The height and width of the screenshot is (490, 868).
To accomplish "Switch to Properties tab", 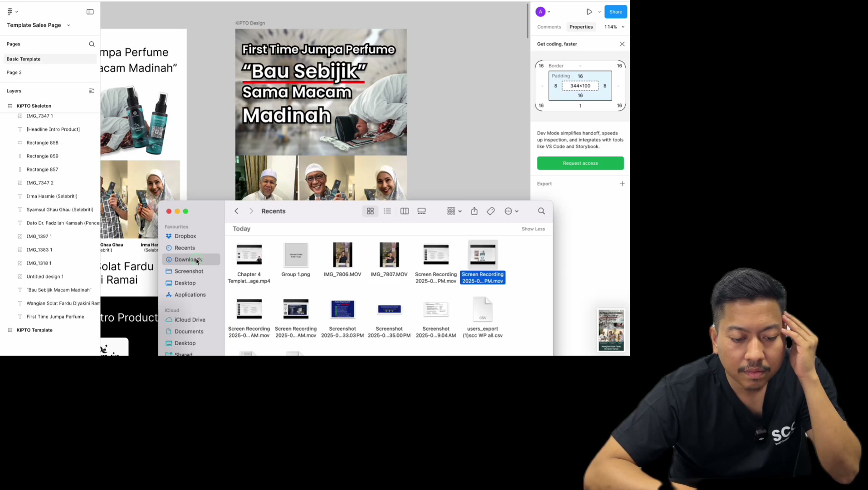I will click(581, 27).
